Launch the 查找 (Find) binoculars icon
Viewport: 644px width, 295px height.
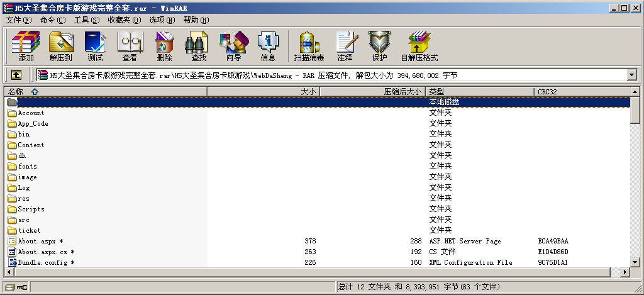[199, 47]
